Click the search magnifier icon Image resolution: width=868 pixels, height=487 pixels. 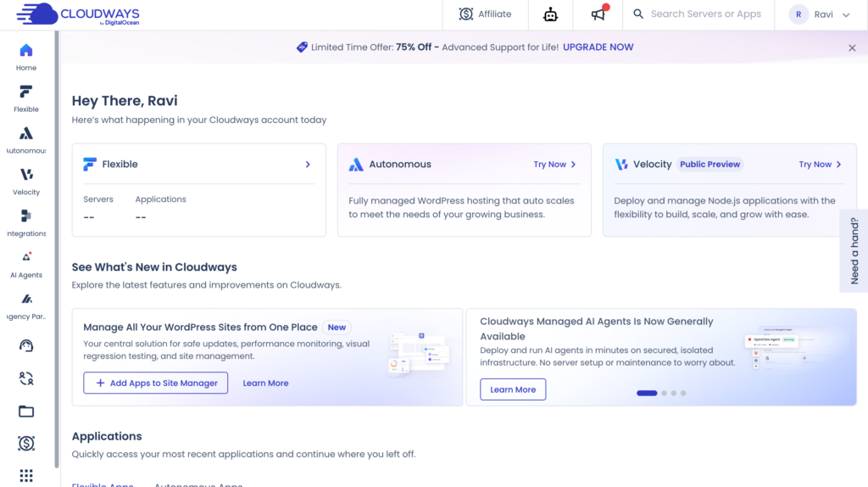click(x=638, y=14)
